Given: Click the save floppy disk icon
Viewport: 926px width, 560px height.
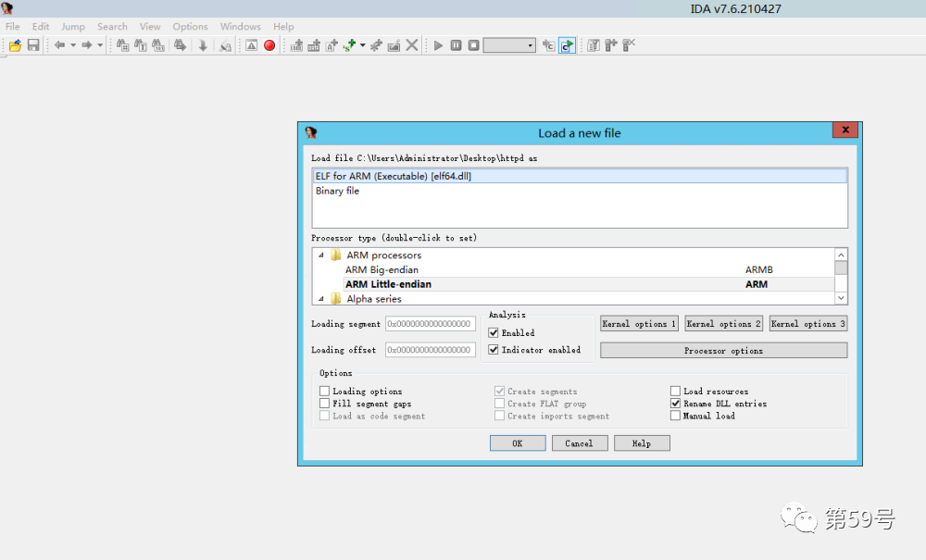Looking at the screenshot, I should (33, 45).
